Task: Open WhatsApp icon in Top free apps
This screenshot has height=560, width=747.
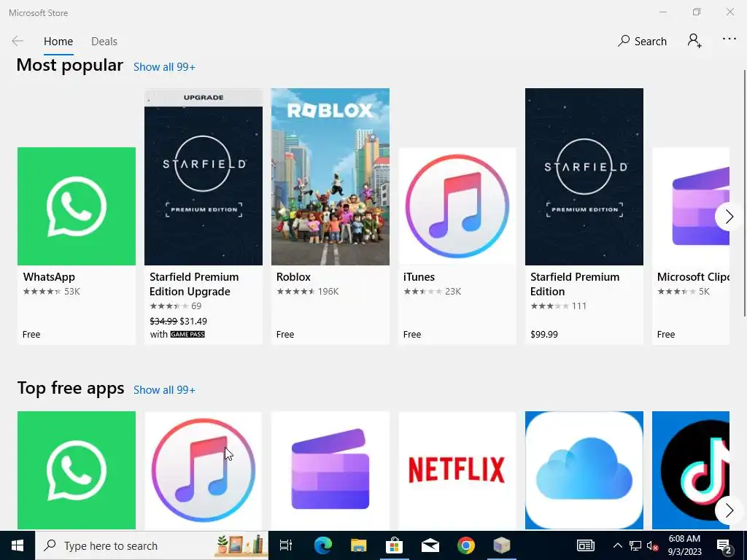Action: point(77,470)
